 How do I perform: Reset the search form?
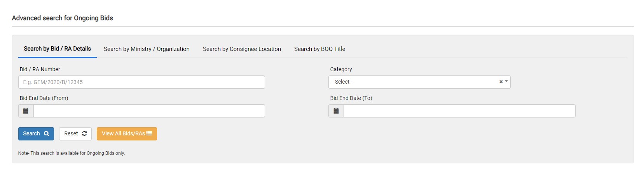75,134
